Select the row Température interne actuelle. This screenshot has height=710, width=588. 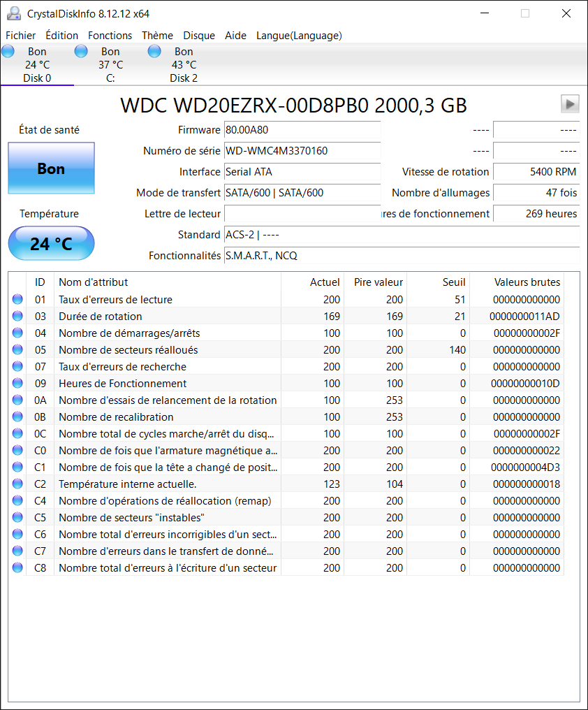286,484
